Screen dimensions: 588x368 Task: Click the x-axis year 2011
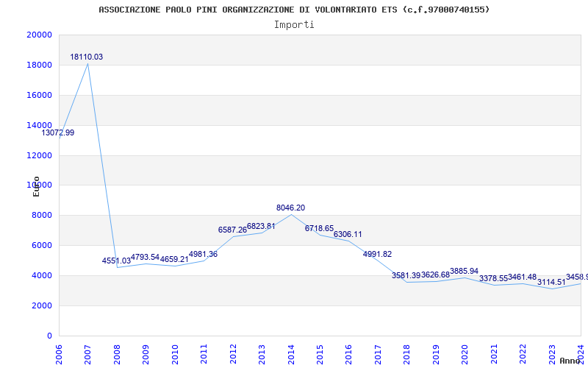click(204, 354)
